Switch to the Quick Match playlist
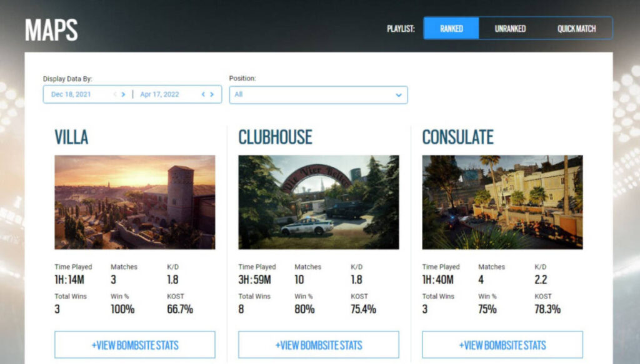The width and height of the screenshot is (640, 364). tap(576, 28)
